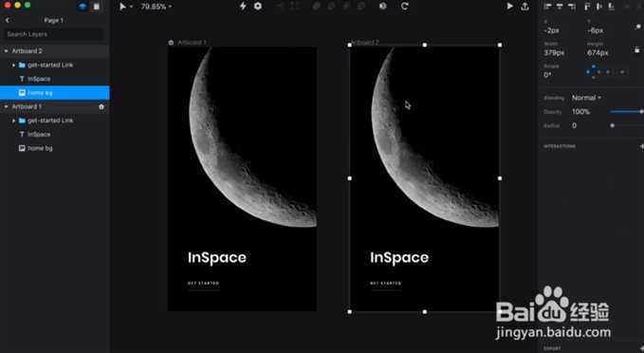Align layers to right edge
Image resolution: width=644 pixels, height=353 pixels.
click(571, 6)
